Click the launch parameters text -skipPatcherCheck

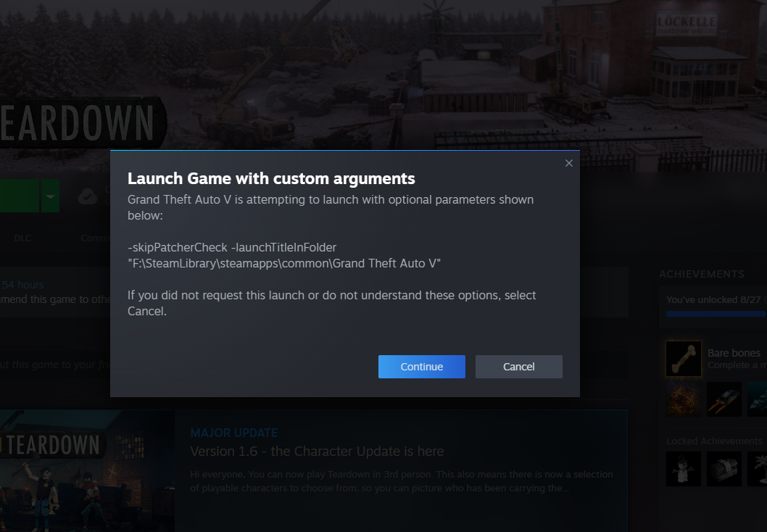[x=178, y=247]
